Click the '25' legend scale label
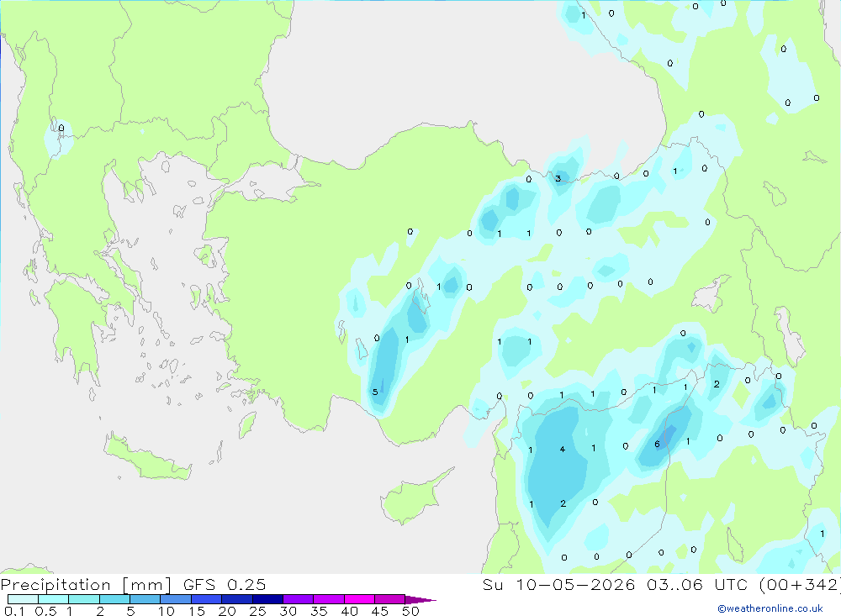The width and height of the screenshot is (841, 616). (x=258, y=611)
